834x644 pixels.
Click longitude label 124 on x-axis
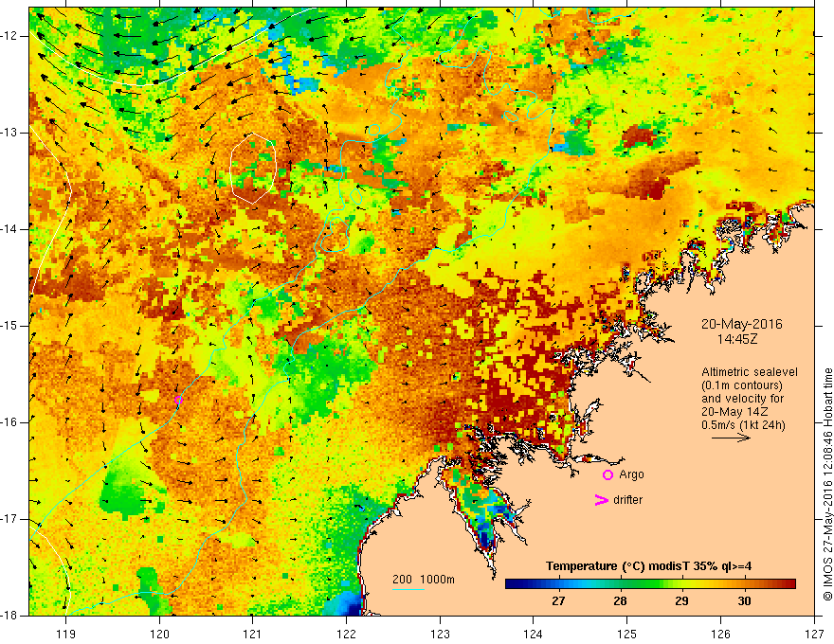534,634
